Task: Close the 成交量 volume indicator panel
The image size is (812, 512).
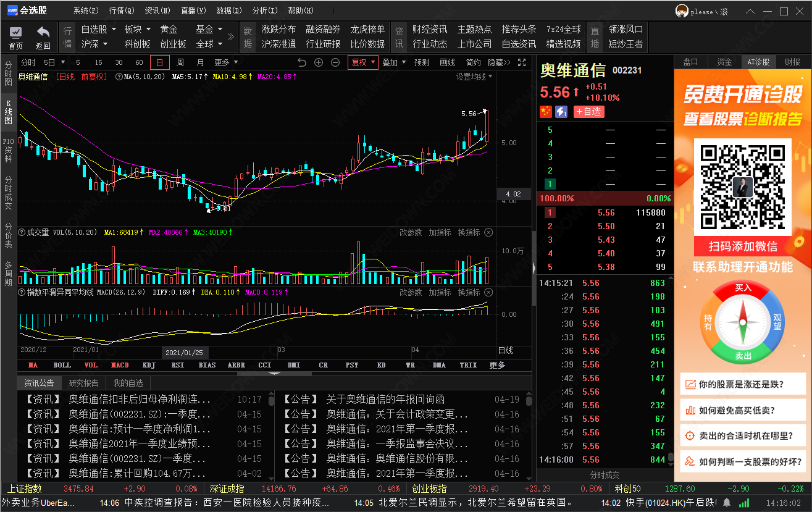Action: (488, 232)
